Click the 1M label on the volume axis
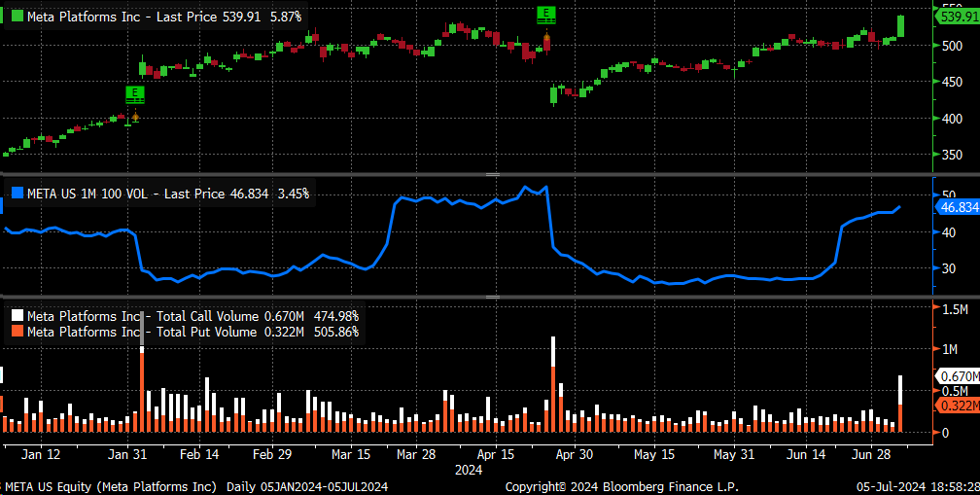The height and width of the screenshot is (495, 980). coord(952,349)
